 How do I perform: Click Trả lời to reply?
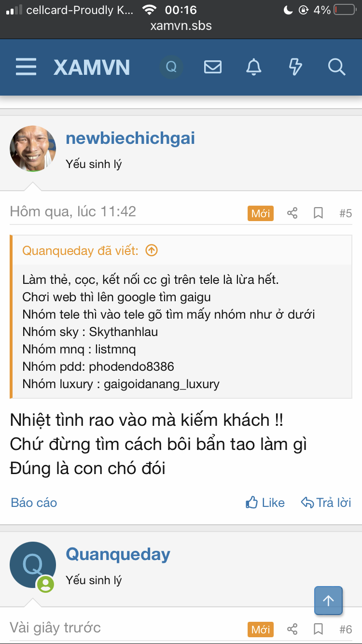tap(326, 503)
